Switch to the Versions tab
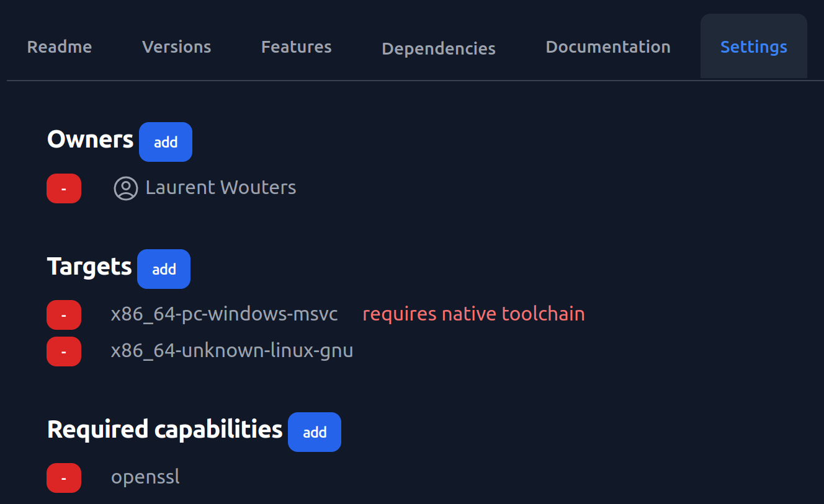The height and width of the screenshot is (504, 824). tap(177, 47)
